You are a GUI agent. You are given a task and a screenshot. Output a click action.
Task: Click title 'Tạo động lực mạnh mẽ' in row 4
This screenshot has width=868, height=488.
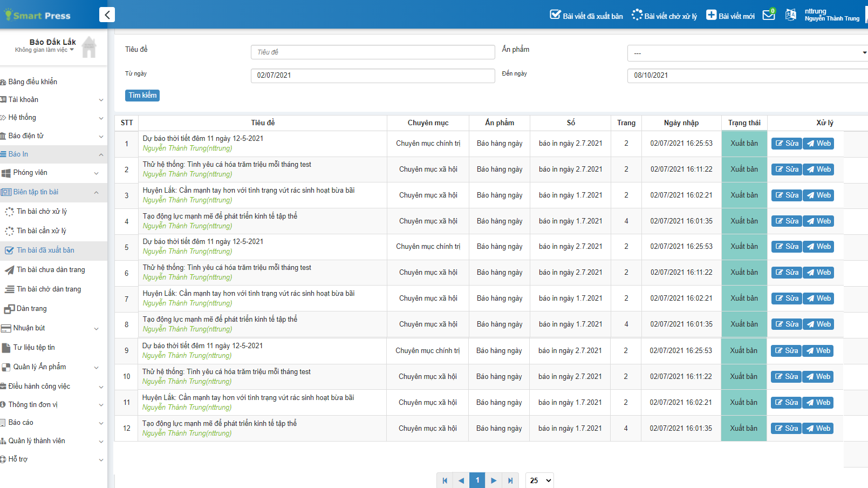tap(220, 216)
